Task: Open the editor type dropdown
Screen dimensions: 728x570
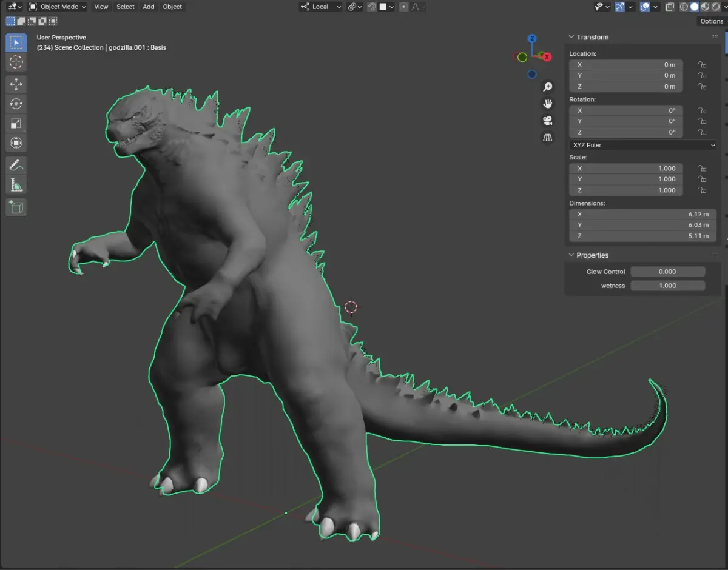Action: pos(15,7)
